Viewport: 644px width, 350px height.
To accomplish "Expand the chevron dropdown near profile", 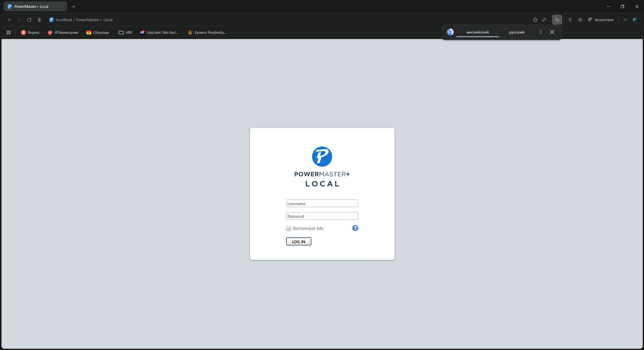I will [x=625, y=19].
